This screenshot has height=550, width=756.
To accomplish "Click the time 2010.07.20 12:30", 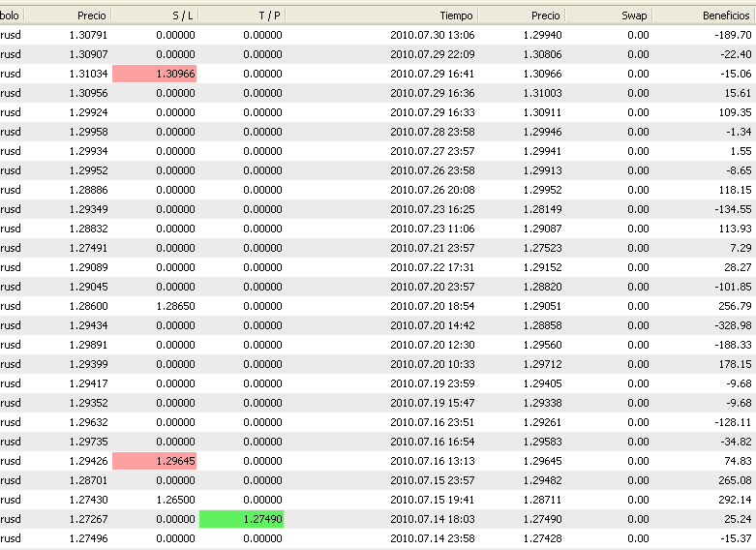I will [x=433, y=345].
